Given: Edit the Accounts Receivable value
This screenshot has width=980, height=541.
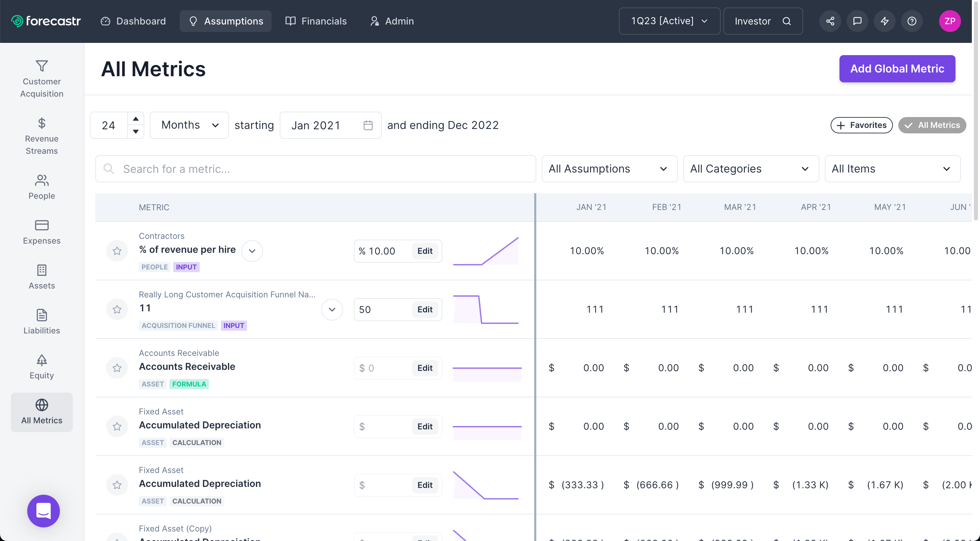Looking at the screenshot, I should click(x=425, y=368).
